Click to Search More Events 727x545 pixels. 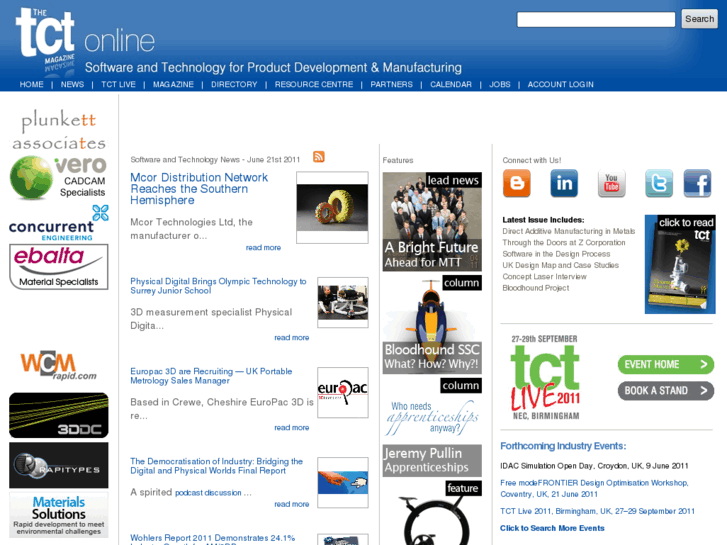click(x=552, y=528)
